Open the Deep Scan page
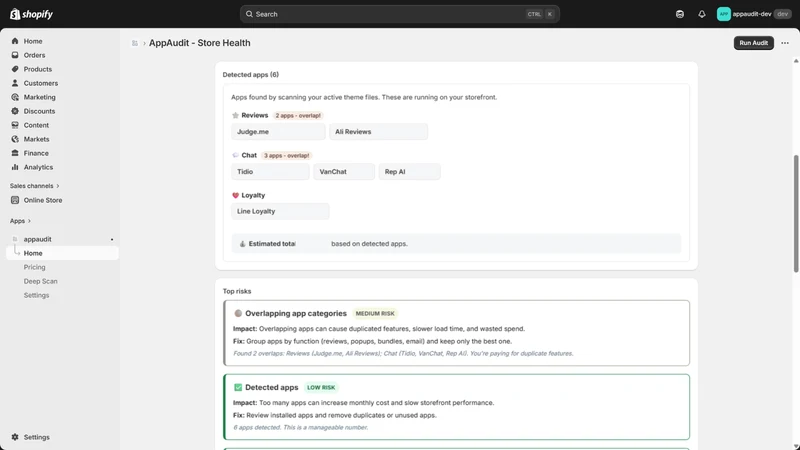The width and height of the screenshot is (800, 450). click(40, 281)
